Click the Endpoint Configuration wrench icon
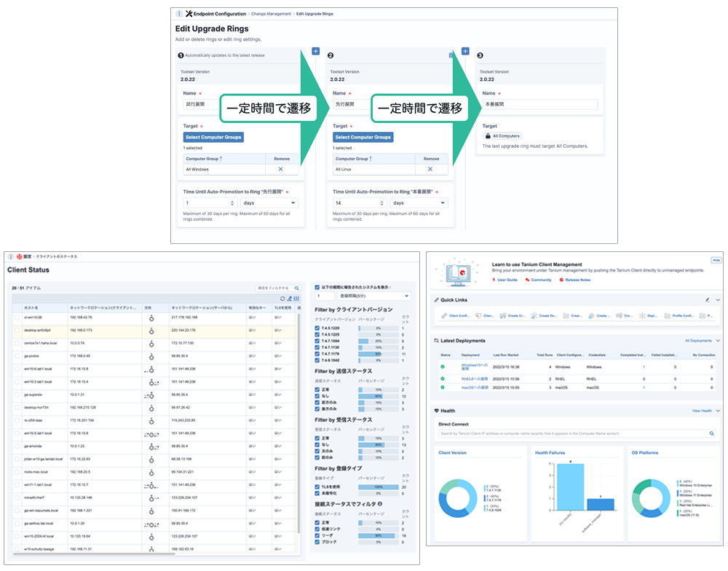The height and width of the screenshot is (571, 728). point(189,14)
